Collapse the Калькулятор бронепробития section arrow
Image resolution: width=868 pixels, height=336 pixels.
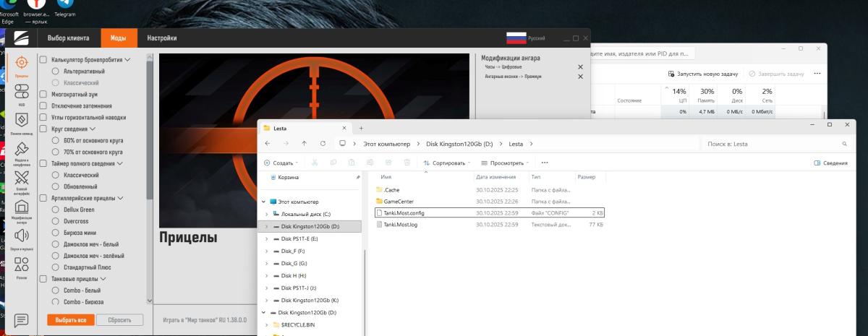(x=128, y=60)
